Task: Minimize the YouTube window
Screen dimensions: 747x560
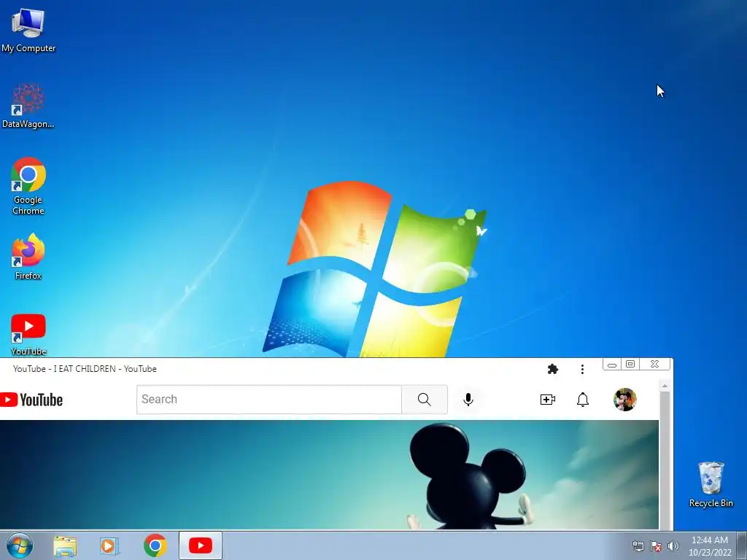Action: [x=612, y=365]
